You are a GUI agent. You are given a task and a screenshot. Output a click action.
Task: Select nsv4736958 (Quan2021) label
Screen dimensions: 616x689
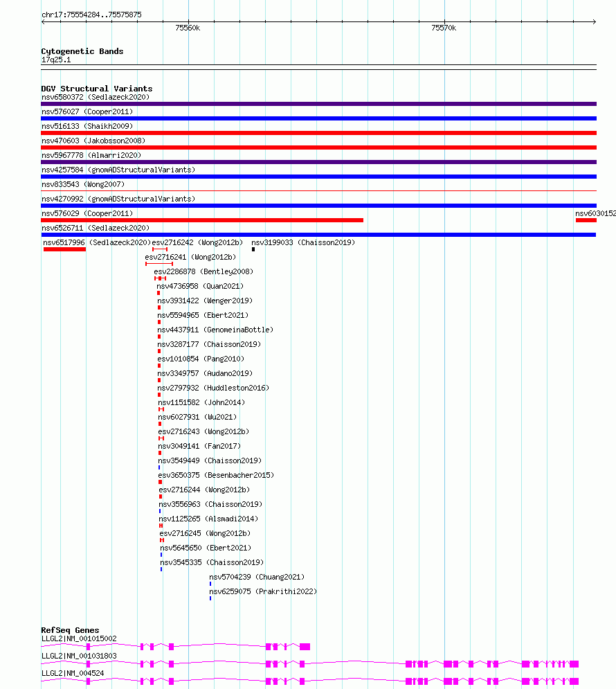200,286
